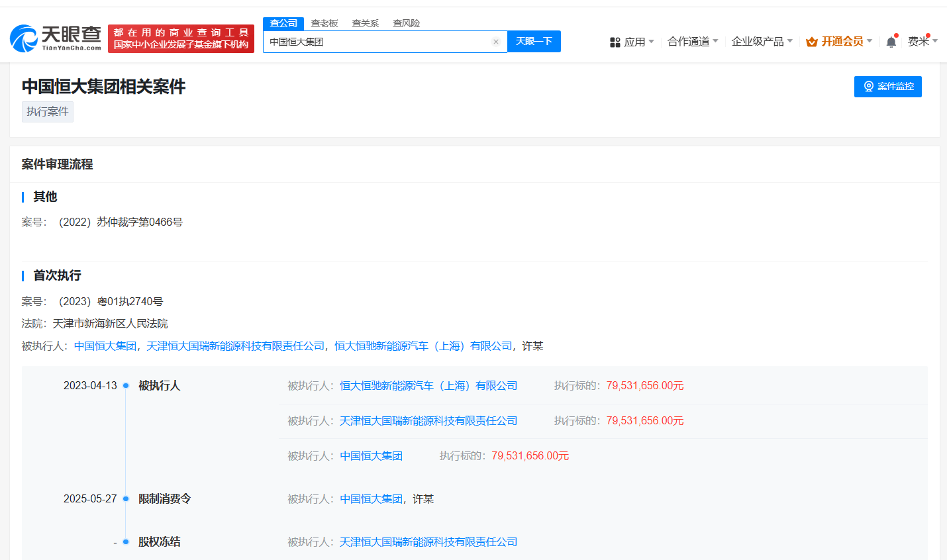The image size is (947, 560).
Task: Switch to the 查风险 tab
Action: pos(406,23)
